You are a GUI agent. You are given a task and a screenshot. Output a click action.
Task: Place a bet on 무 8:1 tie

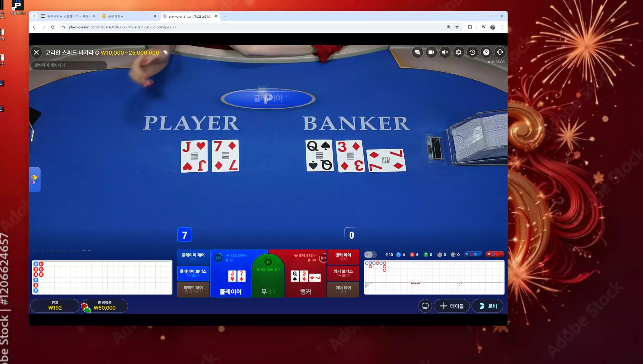pyautogui.click(x=268, y=276)
